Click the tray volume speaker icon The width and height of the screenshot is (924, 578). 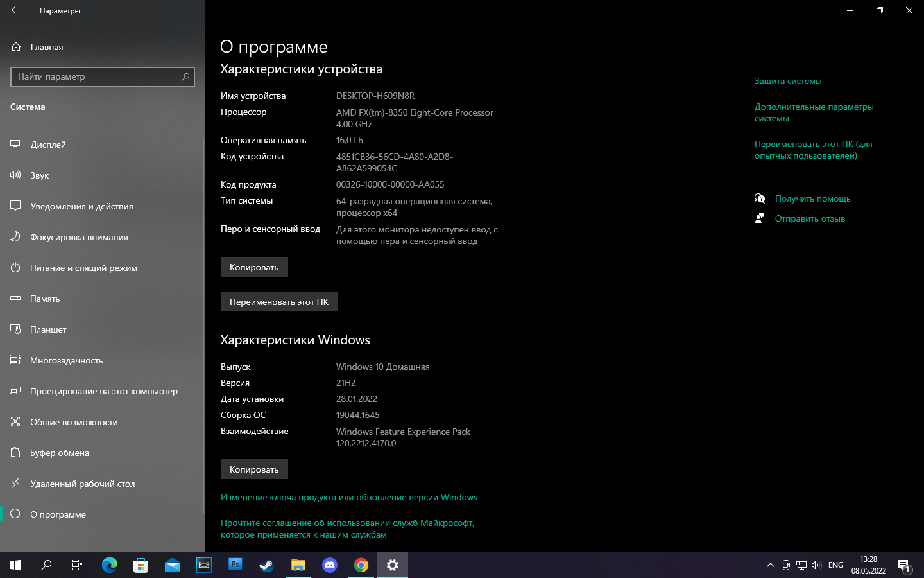pyautogui.click(x=816, y=565)
